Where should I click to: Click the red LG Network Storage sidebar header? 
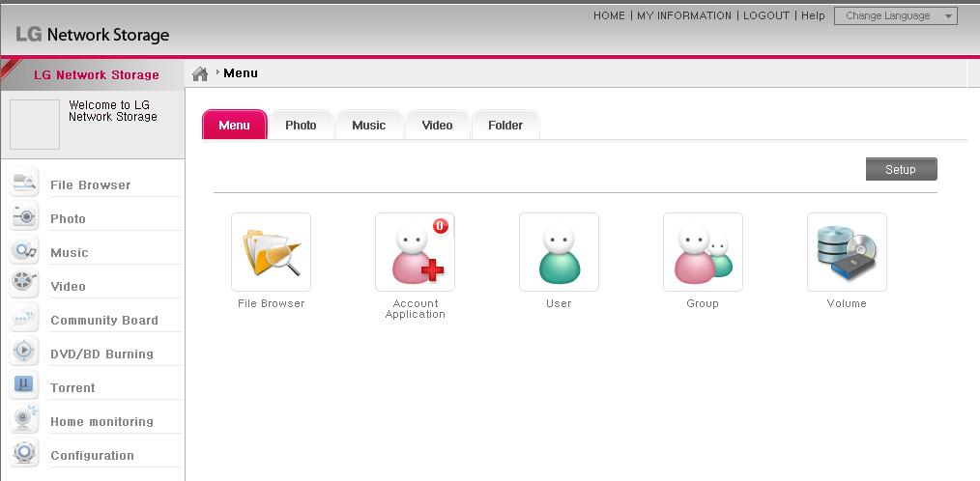click(x=97, y=75)
